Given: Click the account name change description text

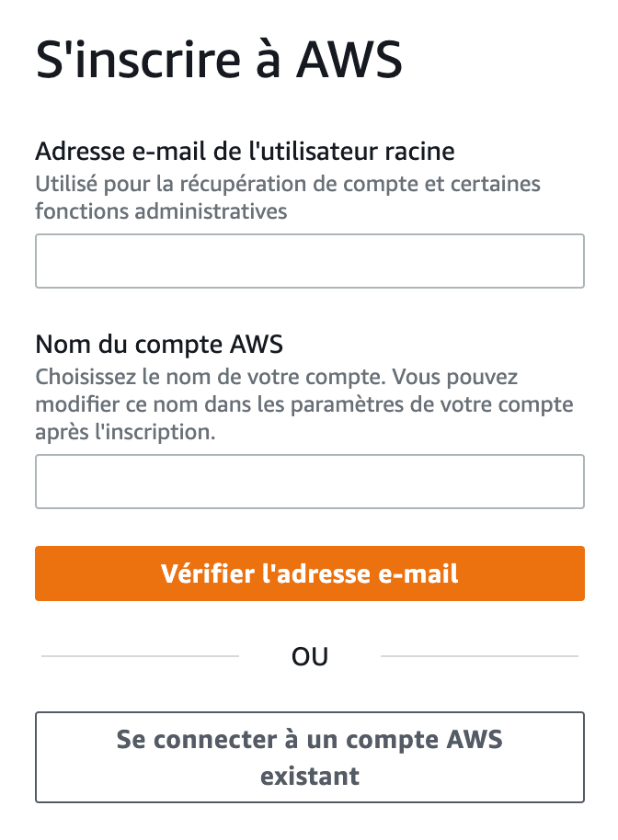Looking at the screenshot, I should click(x=303, y=402).
